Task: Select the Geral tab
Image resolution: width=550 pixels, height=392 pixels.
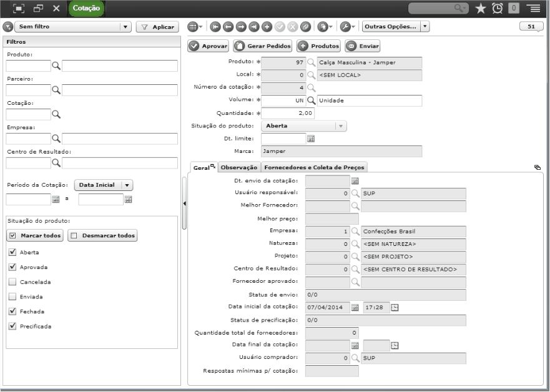Action: tap(204, 168)
